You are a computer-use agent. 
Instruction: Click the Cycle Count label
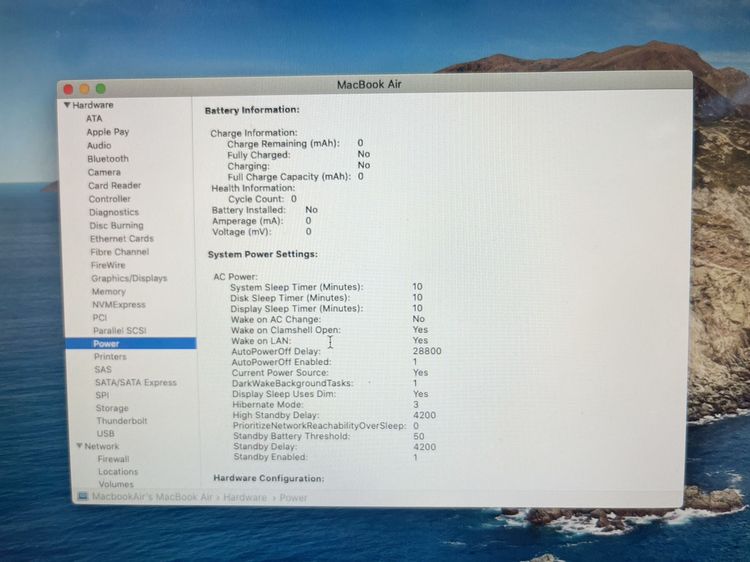(x=256, y=199)
